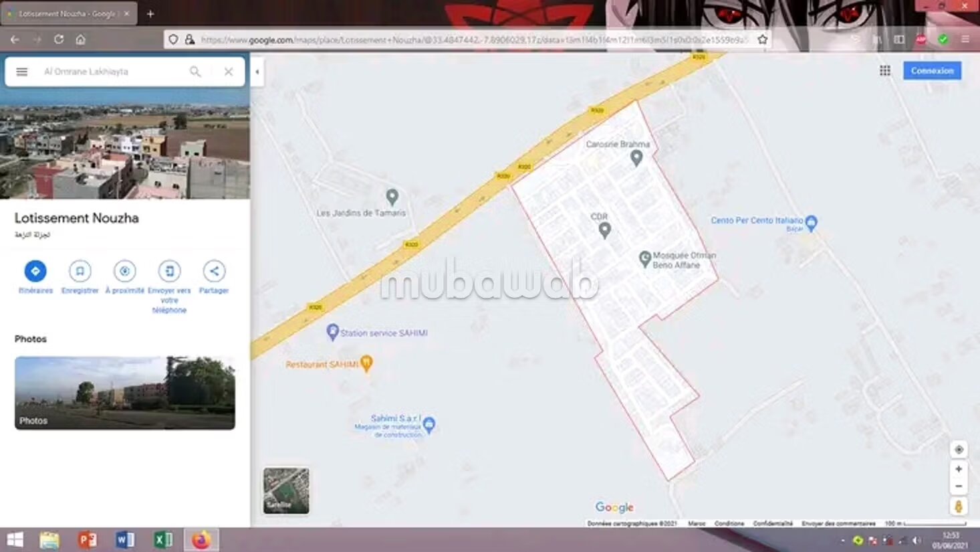Open the Google Maps hamburger menu
This screenshot has width=980, height=552.
(x=22, y=72)
